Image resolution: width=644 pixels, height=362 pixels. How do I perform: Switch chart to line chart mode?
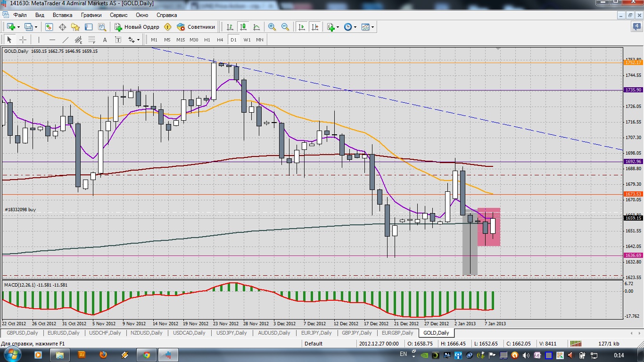pos(256,27)
